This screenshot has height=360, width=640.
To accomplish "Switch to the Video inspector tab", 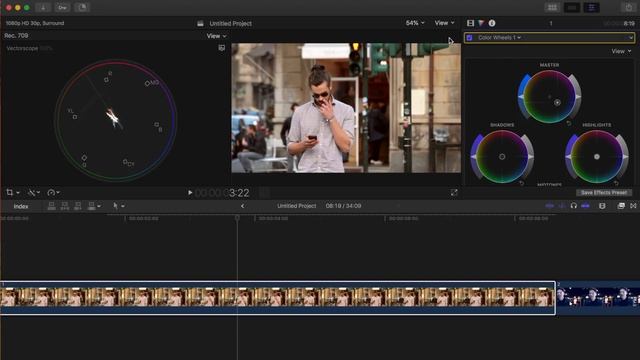I will point(471,23).
